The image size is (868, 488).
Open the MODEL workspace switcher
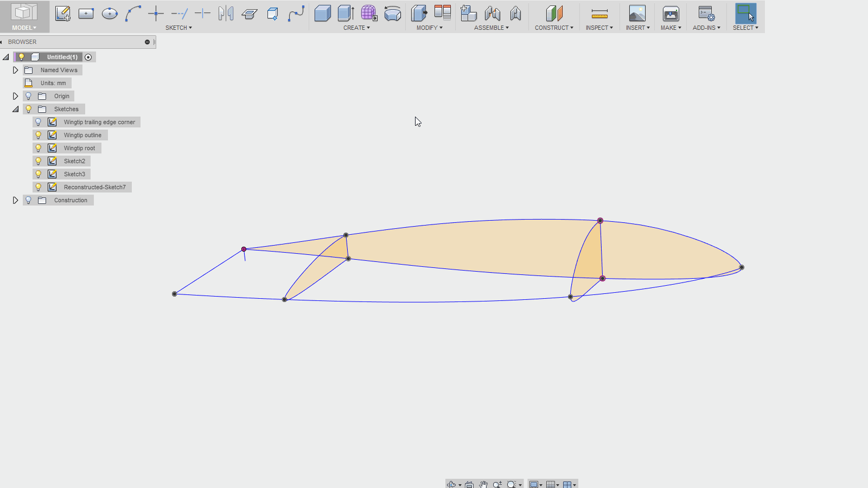click(24, 28)
